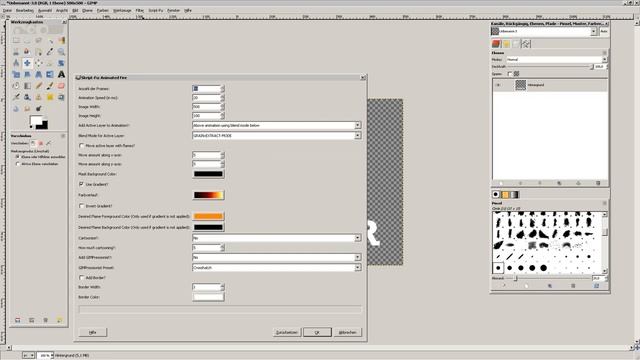Select the Foreground Select tool
Screen dimensions: 640x360
(27, 52)
